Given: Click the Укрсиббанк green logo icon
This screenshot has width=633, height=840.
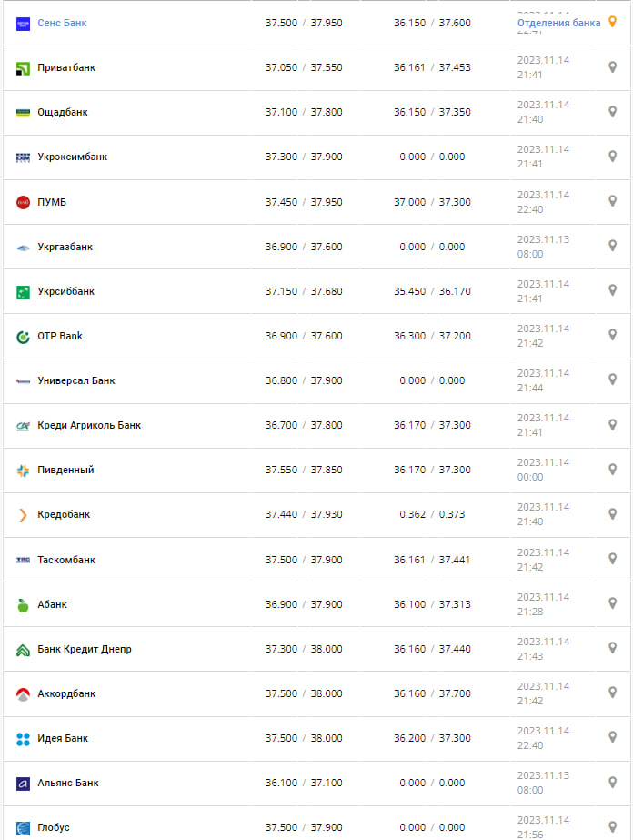Looking at the screenshot, I should coord(24,291).
